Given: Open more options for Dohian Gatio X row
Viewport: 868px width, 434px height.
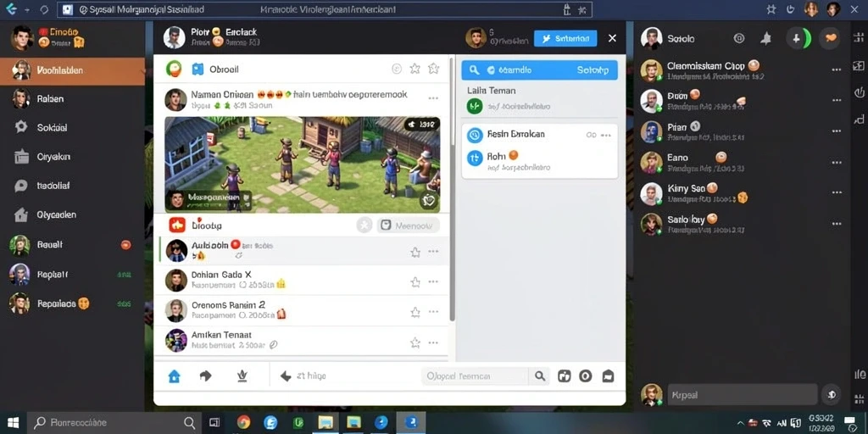Looking at the screenshot, I should pyautogui.click(x=433, y=281).
